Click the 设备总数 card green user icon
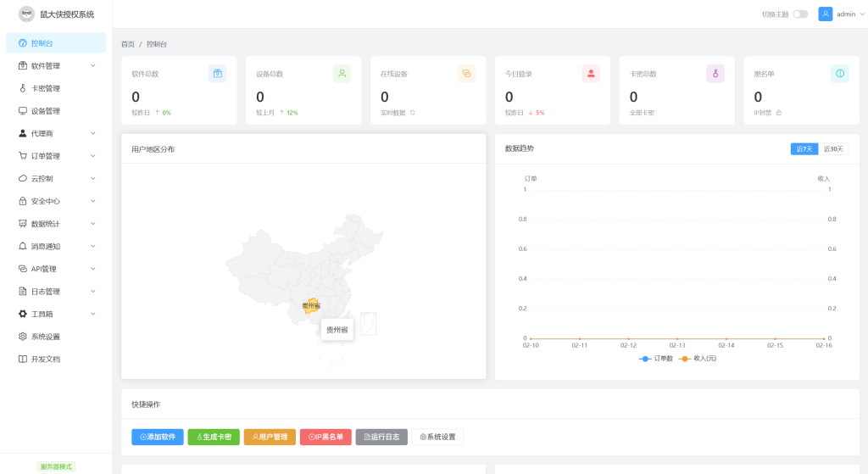 342,74
